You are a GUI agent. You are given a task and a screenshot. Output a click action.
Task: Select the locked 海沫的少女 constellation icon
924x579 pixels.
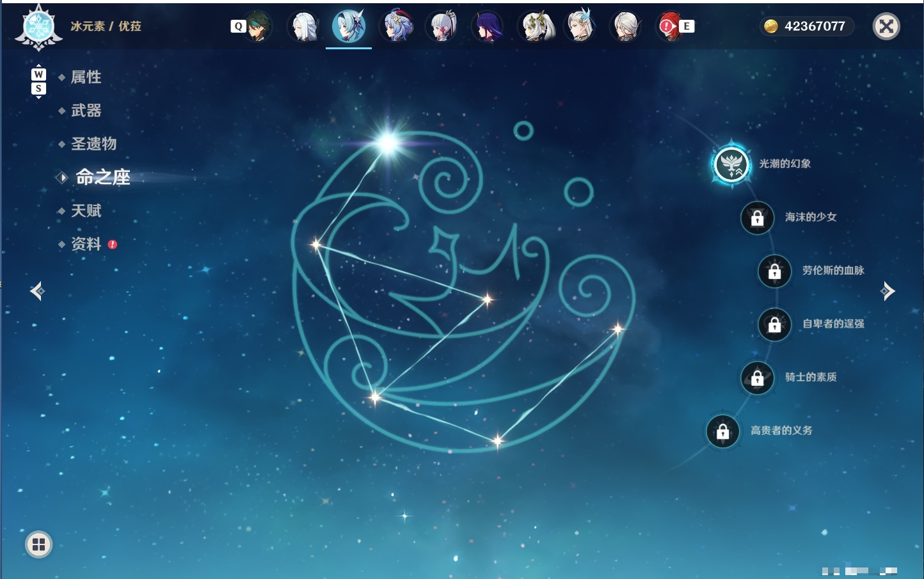pos(757,218)
